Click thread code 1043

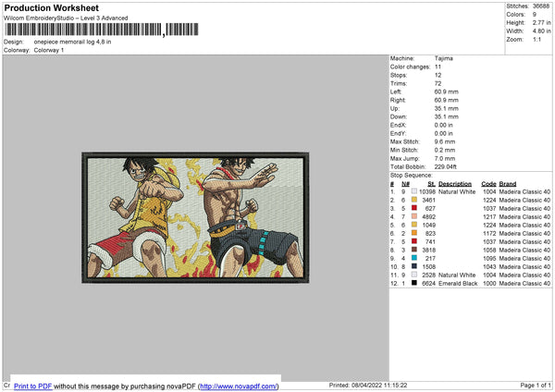489,266
